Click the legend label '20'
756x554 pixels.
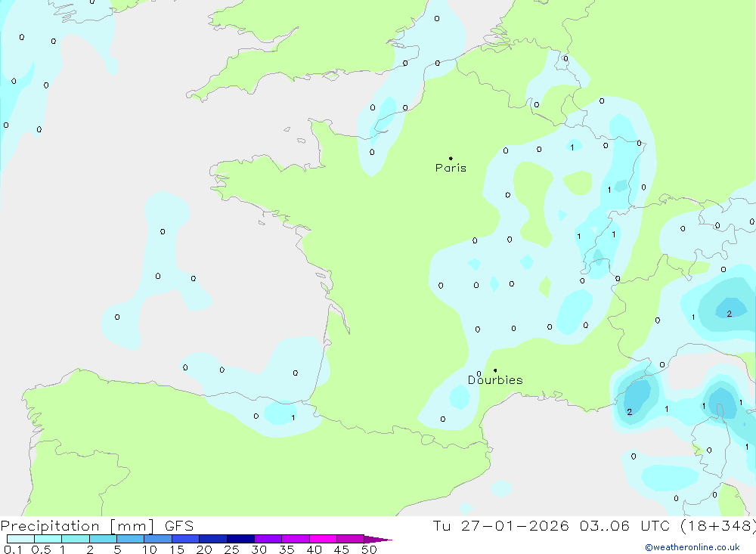tap(204, 549)
